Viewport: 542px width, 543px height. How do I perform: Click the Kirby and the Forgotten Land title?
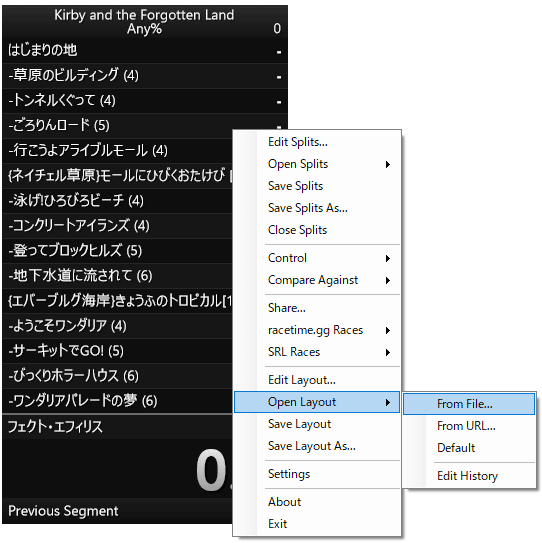coord(144,15)
